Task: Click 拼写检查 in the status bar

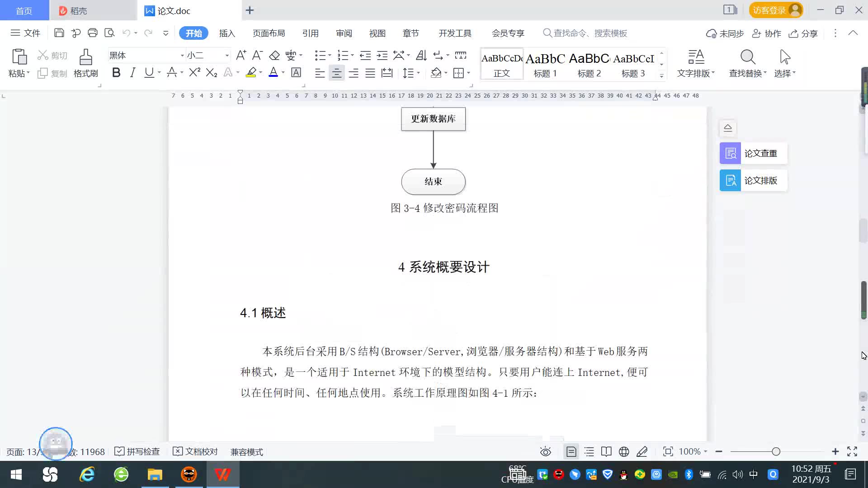Action: (137, 452)
